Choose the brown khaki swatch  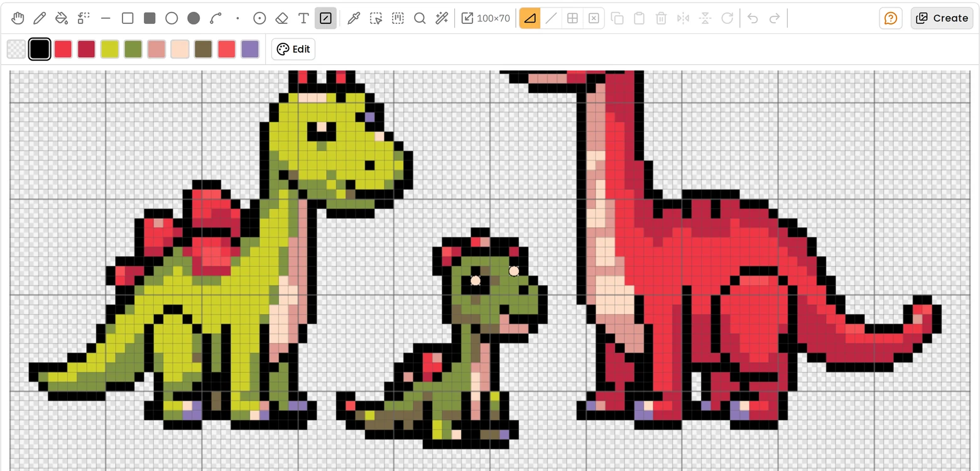click(204, 49)
